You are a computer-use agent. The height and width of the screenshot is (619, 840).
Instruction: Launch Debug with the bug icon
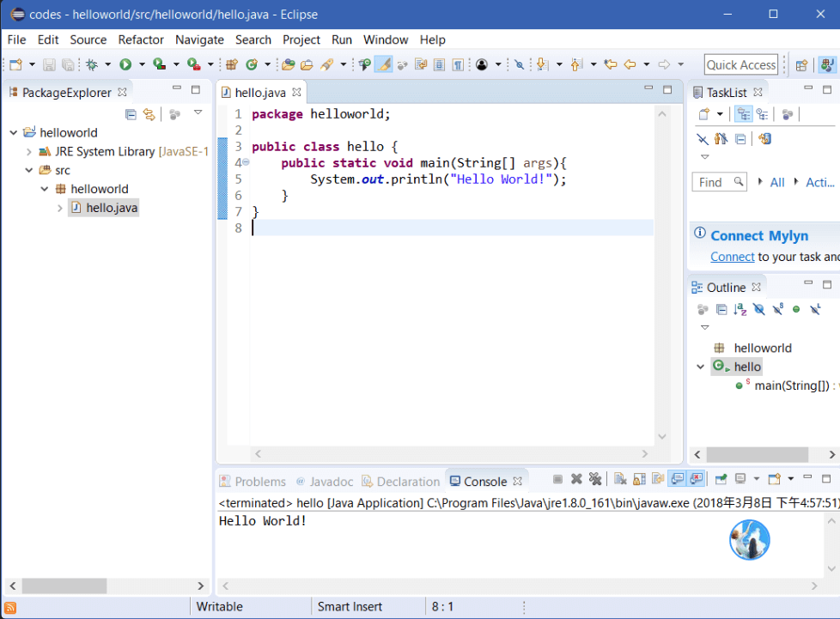92,64
